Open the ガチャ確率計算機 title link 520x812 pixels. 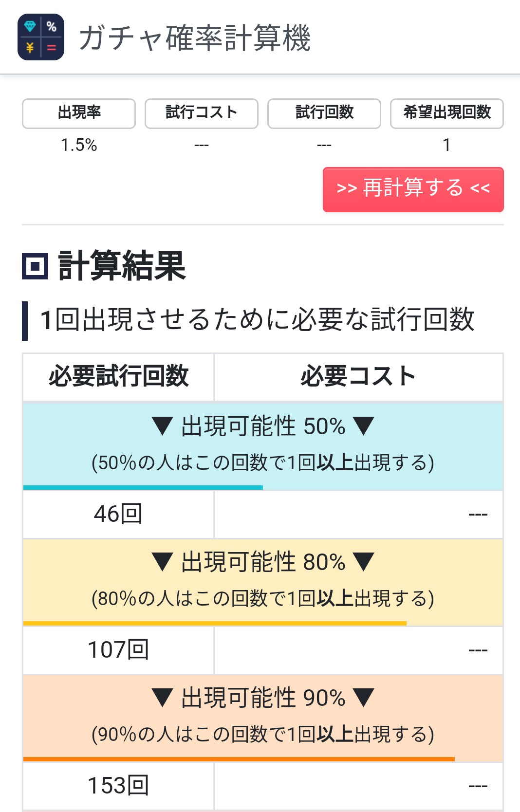(195, 38)
